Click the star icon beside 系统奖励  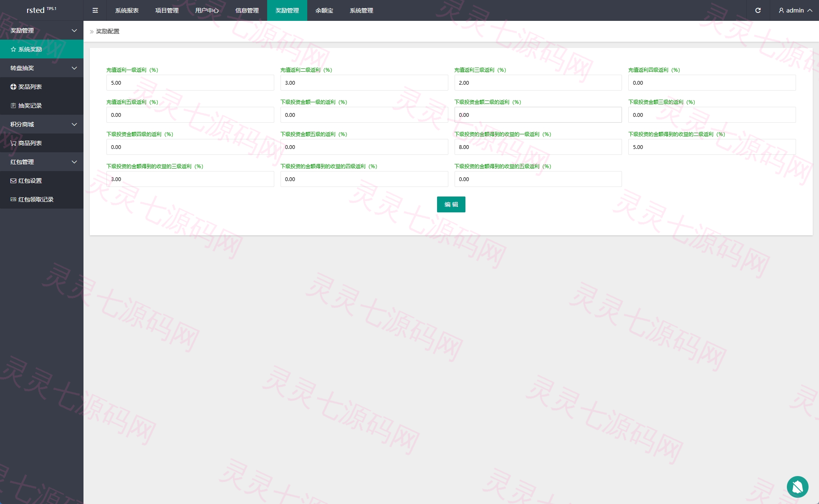[13, 49]
